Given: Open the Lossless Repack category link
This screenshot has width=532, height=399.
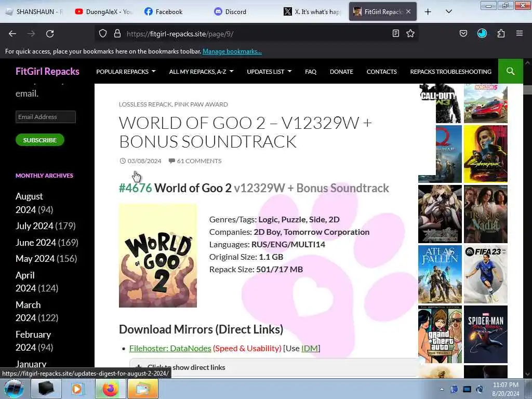Looking at the screenshot, I should tap(145, 104).
